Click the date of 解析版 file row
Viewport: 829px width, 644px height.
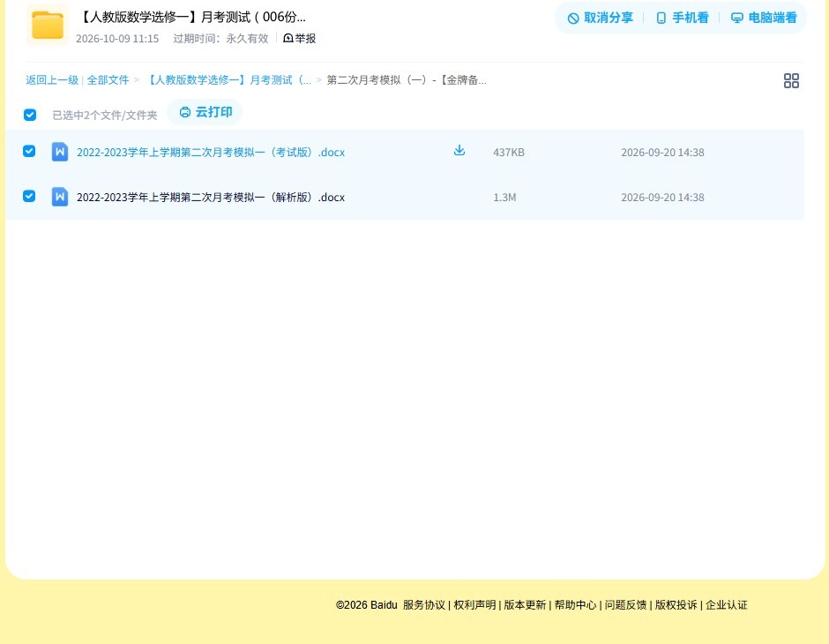[x=662, y=198]
